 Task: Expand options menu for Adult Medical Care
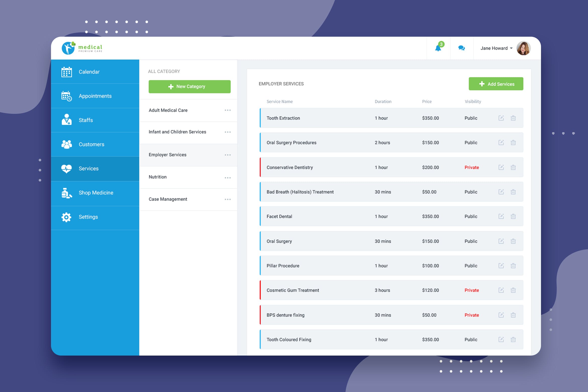tap(228, 110)
